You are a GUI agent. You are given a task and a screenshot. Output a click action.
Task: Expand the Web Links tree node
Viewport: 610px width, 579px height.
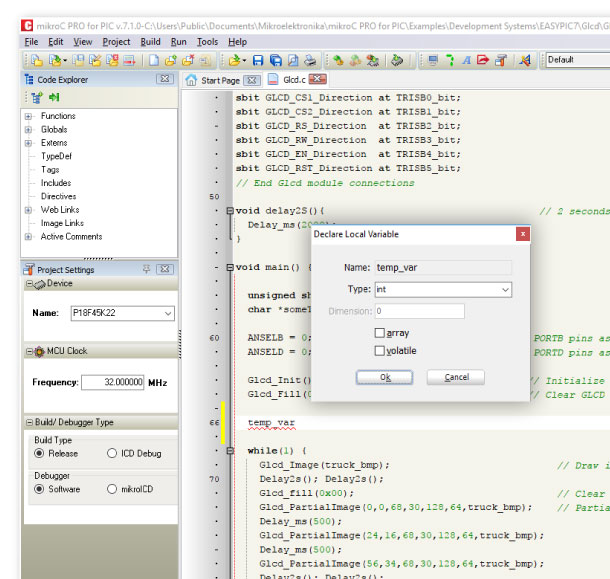(x=28, y=210)
